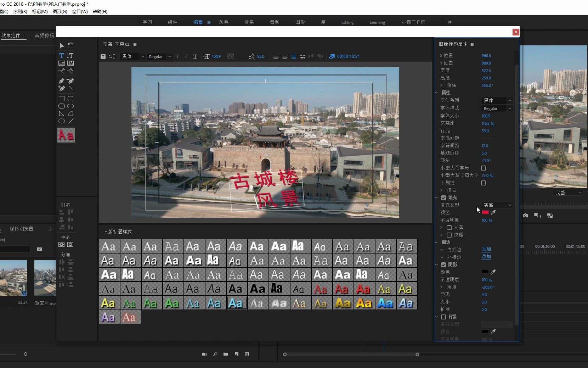Add an outer stroke via 添加 link

pyautogui.click(x=486, y=257)
